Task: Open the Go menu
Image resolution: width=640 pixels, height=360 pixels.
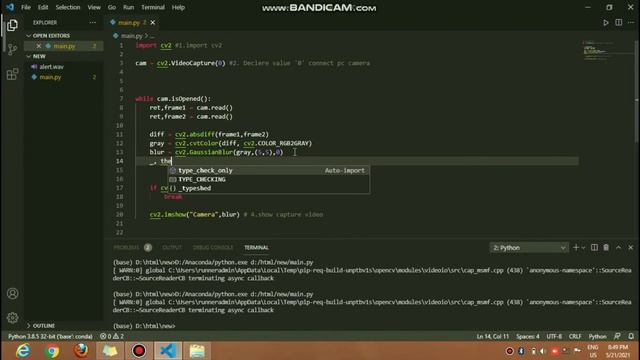Action: [112, 7]
